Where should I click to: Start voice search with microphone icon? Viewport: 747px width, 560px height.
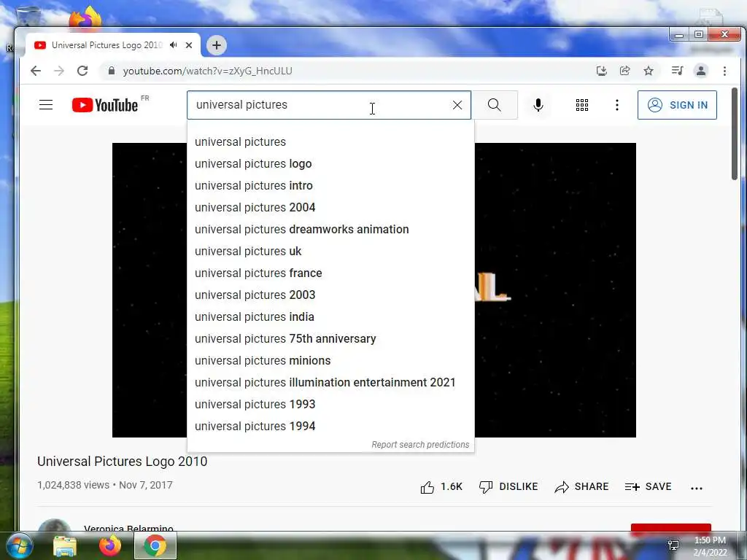pos(538,105)
